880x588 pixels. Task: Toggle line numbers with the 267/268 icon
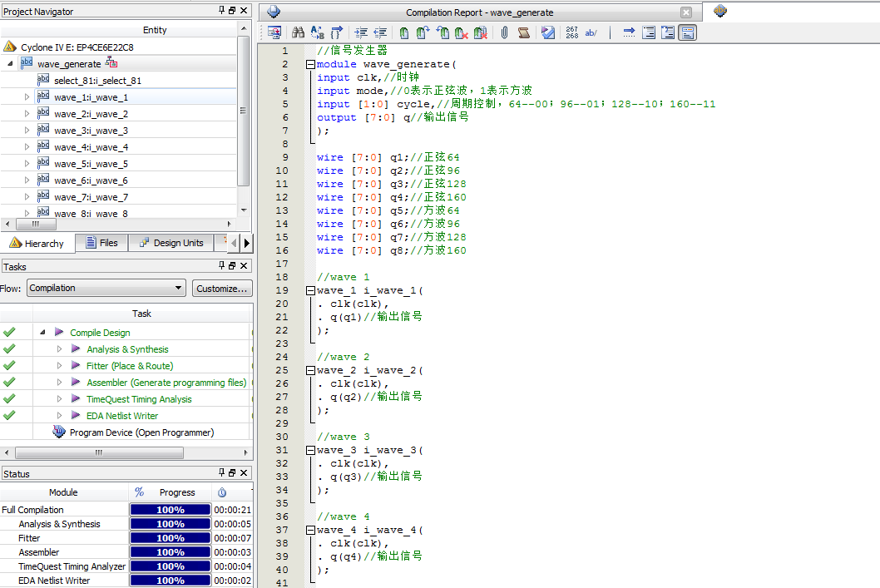click(x=571, y=33)
